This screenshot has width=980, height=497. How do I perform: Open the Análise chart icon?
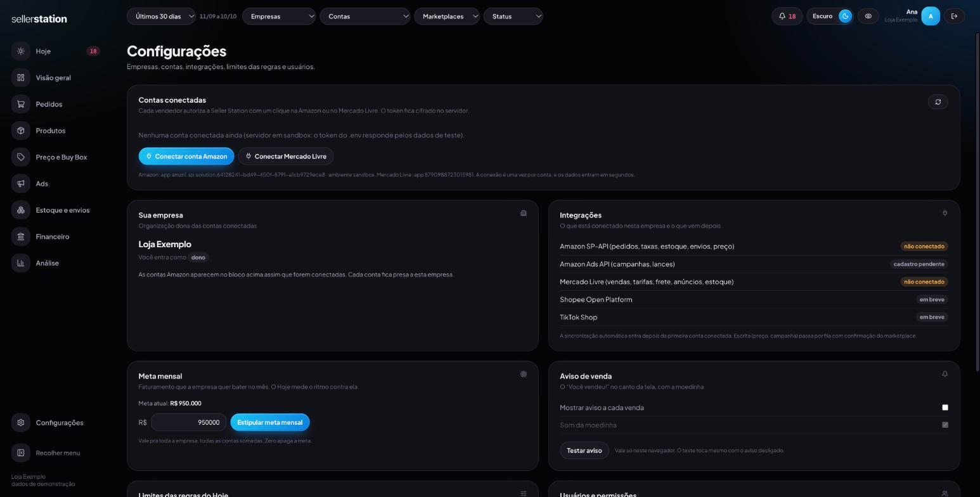[21, 263]
